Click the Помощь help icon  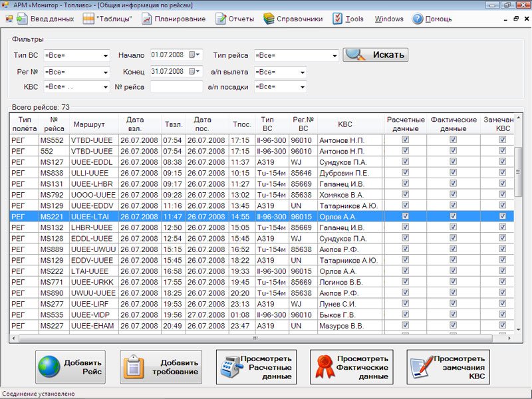418,19
